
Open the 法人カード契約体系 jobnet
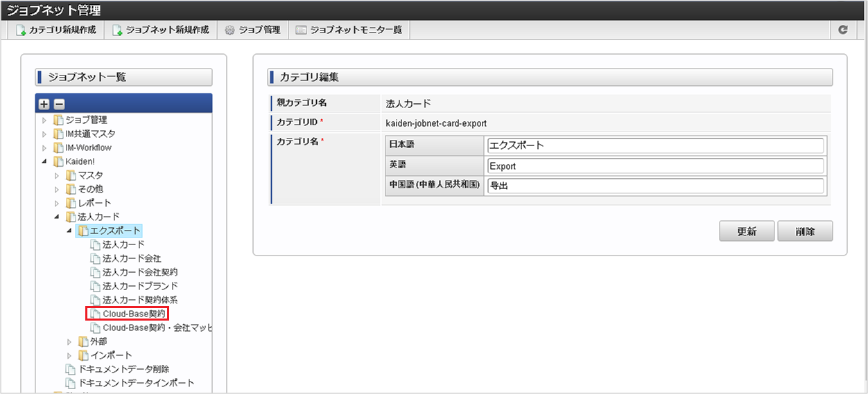140,300
